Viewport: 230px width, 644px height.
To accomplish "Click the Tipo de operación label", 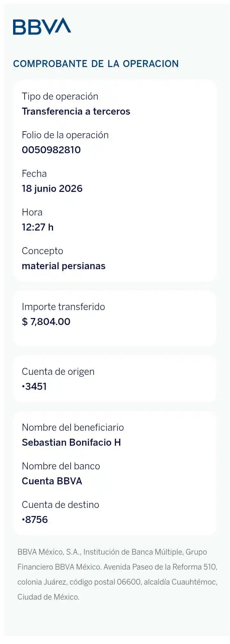I will click(x=60, y=96).
